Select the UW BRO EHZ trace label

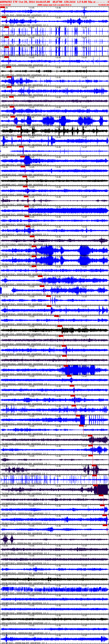[25, 603]
